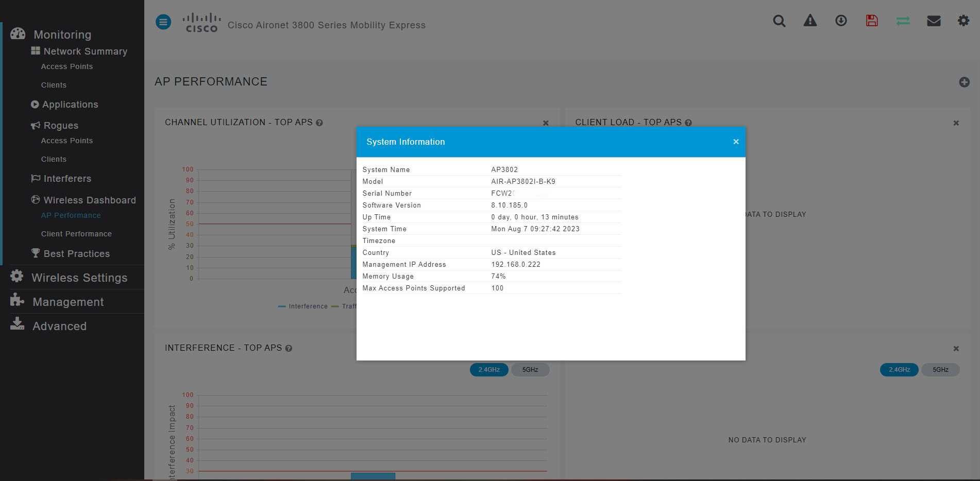980x481 pixels.
Task: Add widget with plus circle icon
Action: point(965,82)
